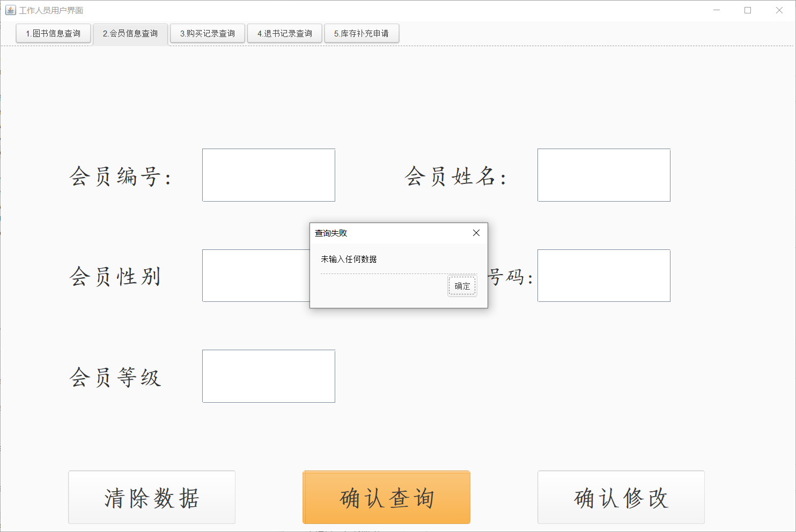
Task: Click the 未输入任何数据 message text
Action: click(x=349, y=259)
